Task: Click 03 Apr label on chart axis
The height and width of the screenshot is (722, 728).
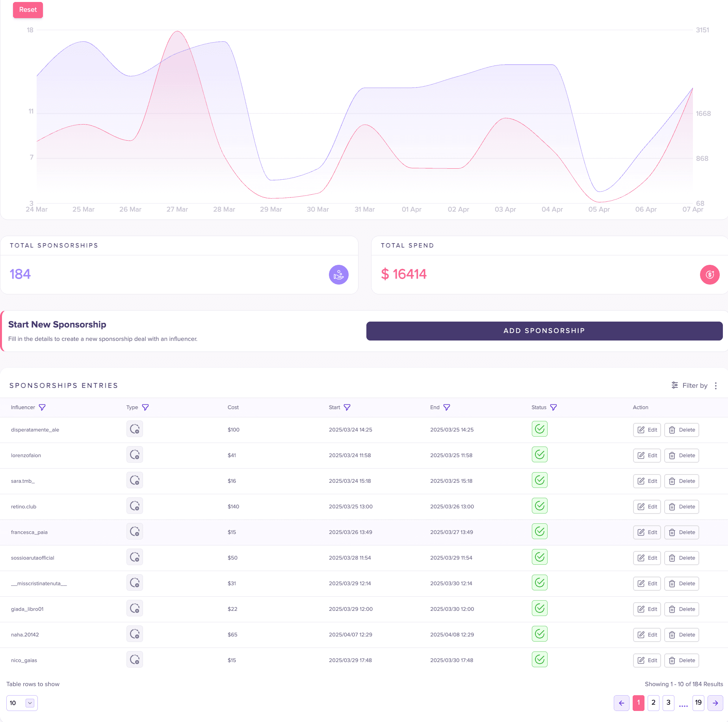Action: pyautogui.click(x=505, y=209)
